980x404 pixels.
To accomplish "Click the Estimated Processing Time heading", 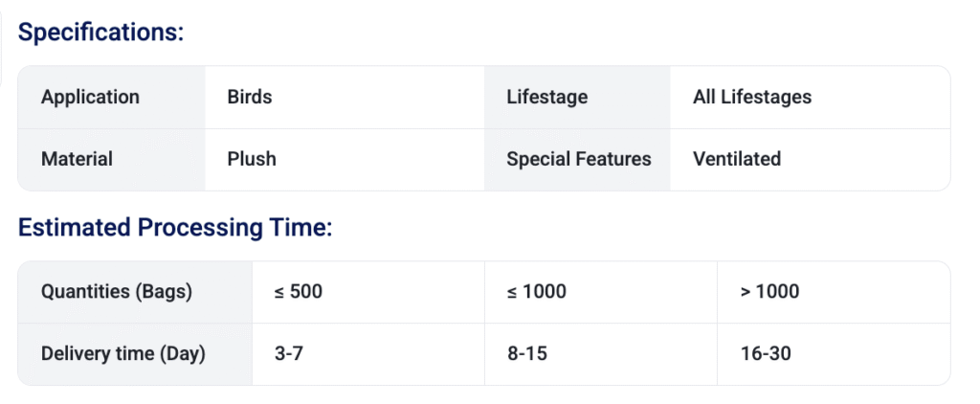I will (x=175, y=228).
